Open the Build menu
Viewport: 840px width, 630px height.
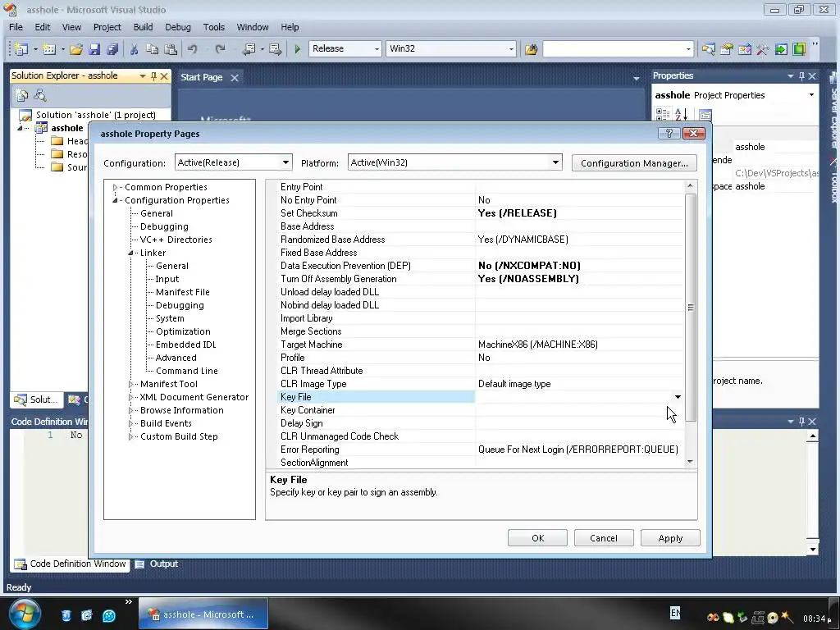click(143, 27)
